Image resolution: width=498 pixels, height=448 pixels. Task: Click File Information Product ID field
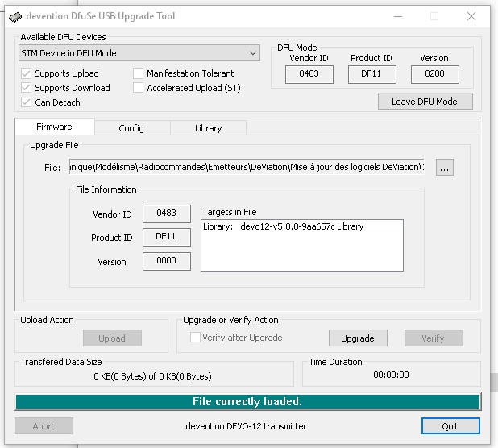(167, 237)
